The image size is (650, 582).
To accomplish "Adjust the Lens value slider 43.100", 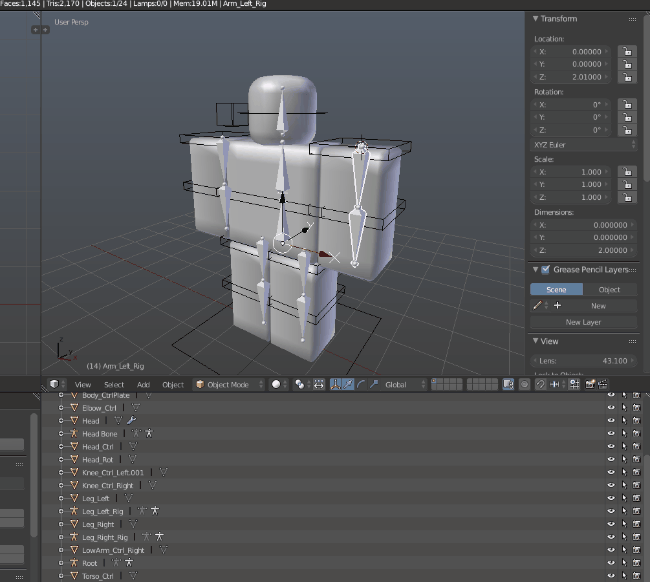I will (583, 361).
